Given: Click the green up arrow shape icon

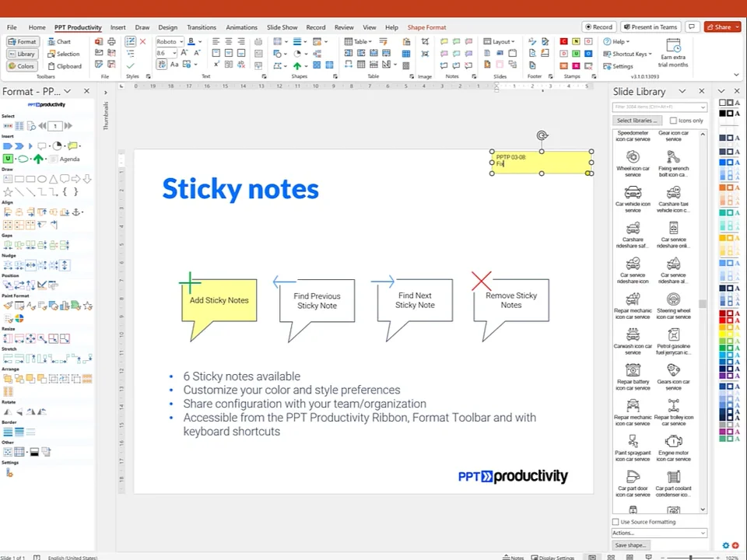Looking at the screenshot, I should pos(296,65).
